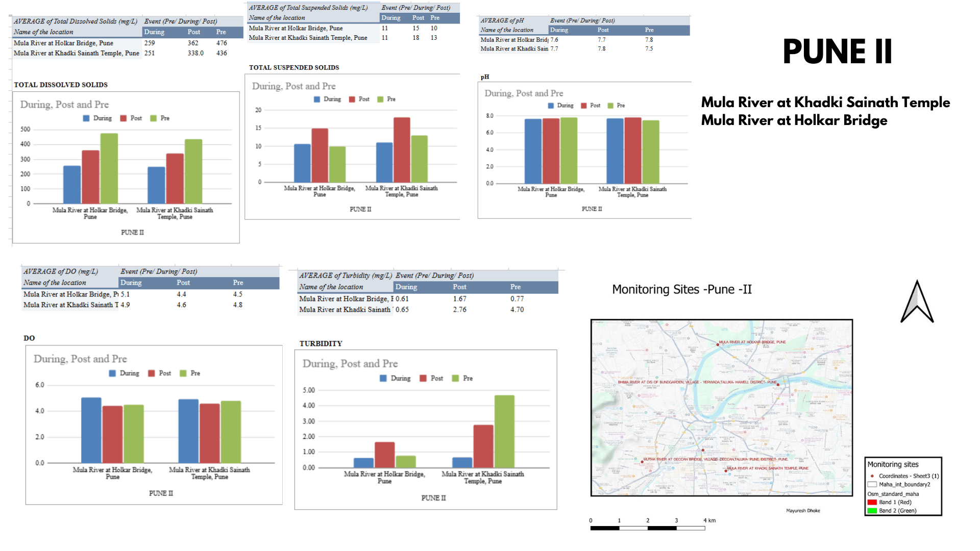Click the blue During swatch in the DO chart legend
Image resolution: width=980 pixels, height=551 pixels.
112,373
